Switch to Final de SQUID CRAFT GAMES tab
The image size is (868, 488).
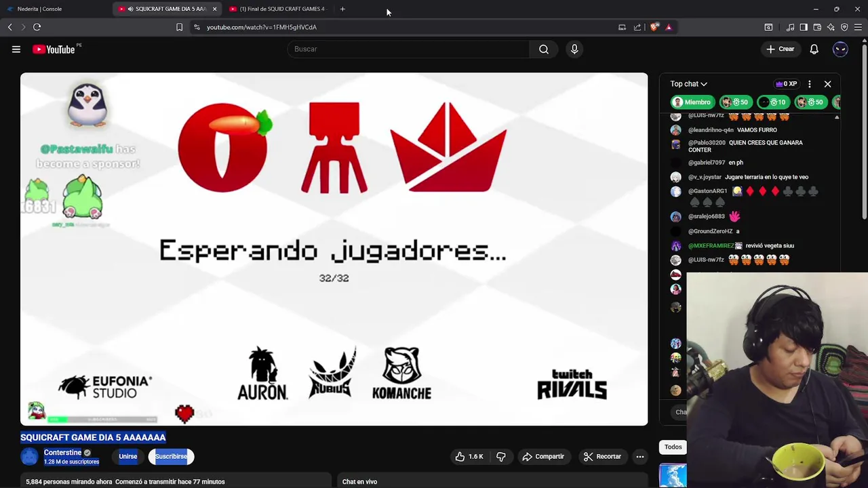click(279, 9)
